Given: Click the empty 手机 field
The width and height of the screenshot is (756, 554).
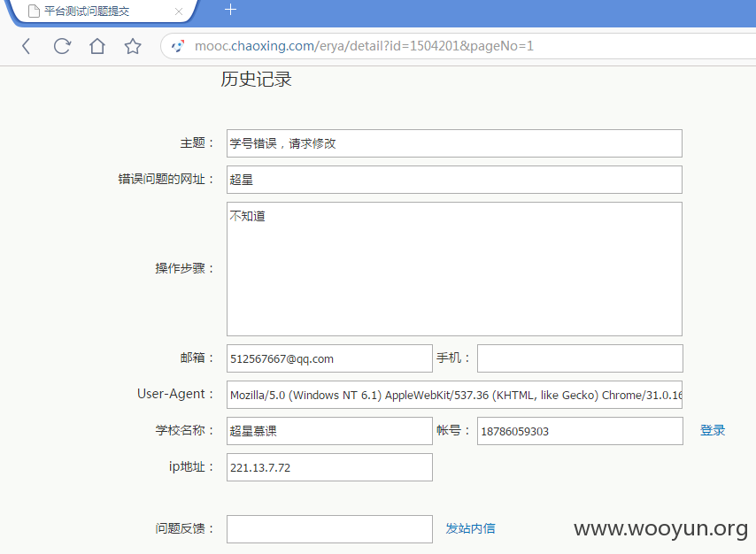Looking at the screenshot, I should [x=580, y=358].
